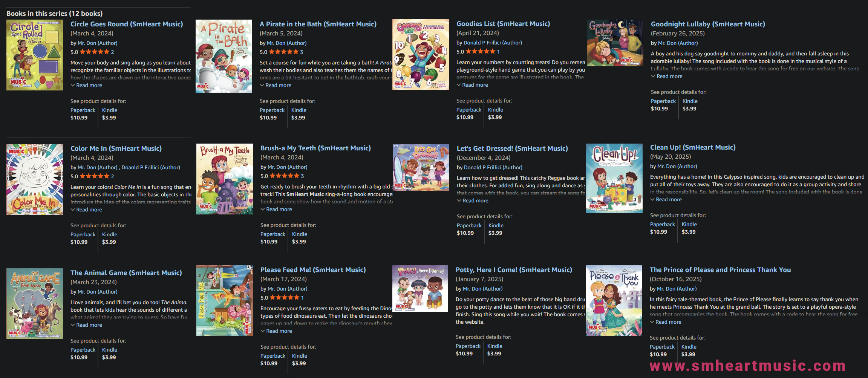Expand Read more for Goodnight Lullaby description
This screenshot has height=378, width=868.
[669, 77]
